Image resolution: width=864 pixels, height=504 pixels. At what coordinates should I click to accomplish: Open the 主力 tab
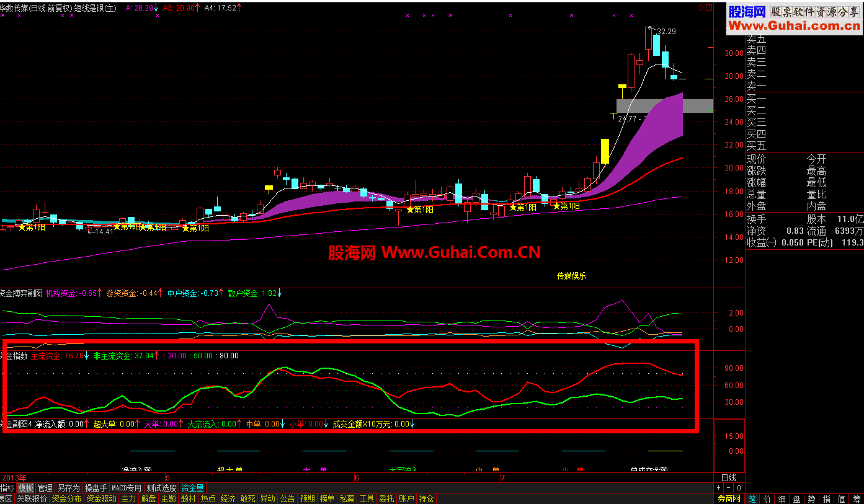click(x=128, y=498)
